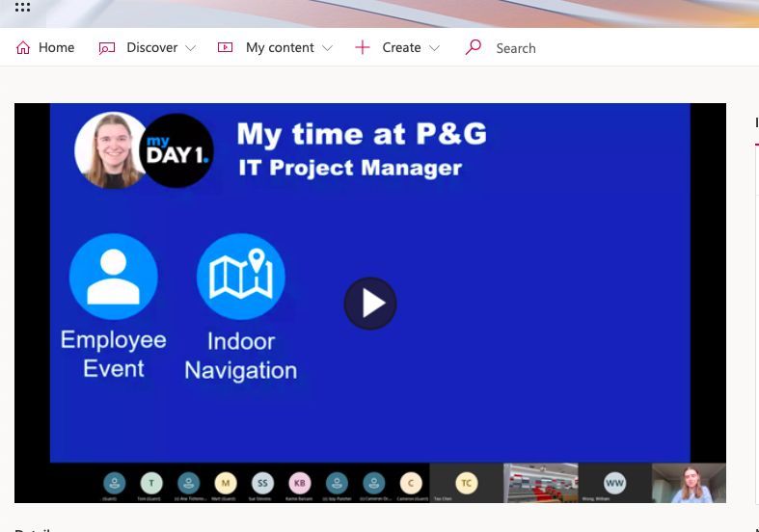Click the 'My time at P&G' title

pyautogui.click(x=362, y=134)
